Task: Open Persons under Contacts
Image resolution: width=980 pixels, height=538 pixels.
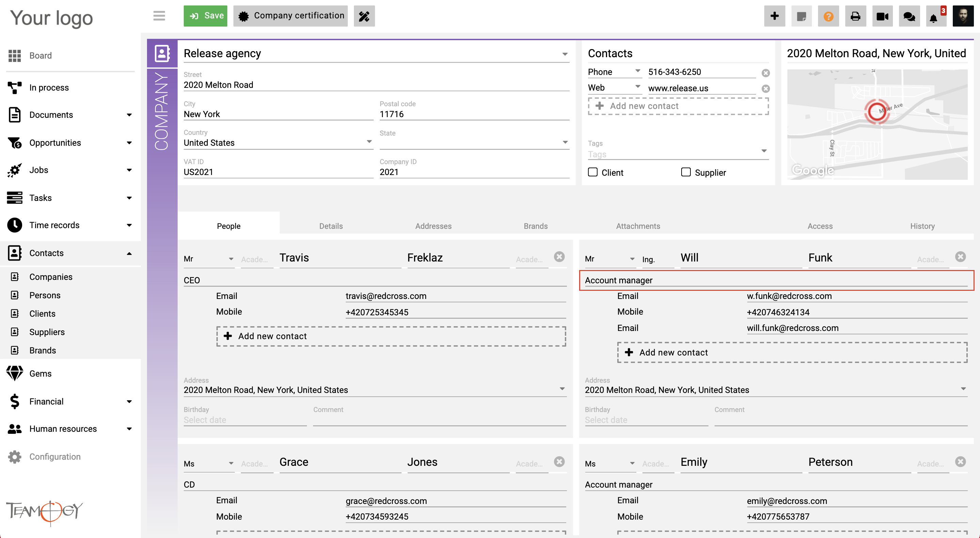Action: click(45, 295)
